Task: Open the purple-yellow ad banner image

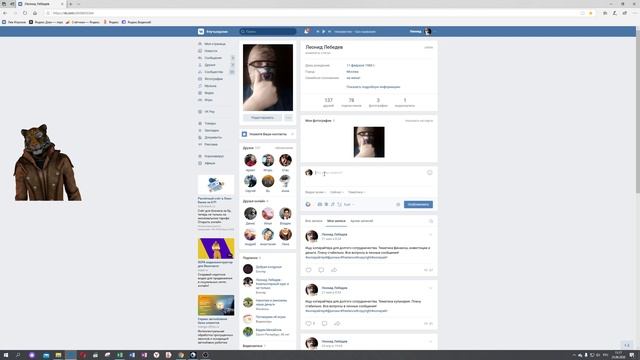Action: [216, 249]
